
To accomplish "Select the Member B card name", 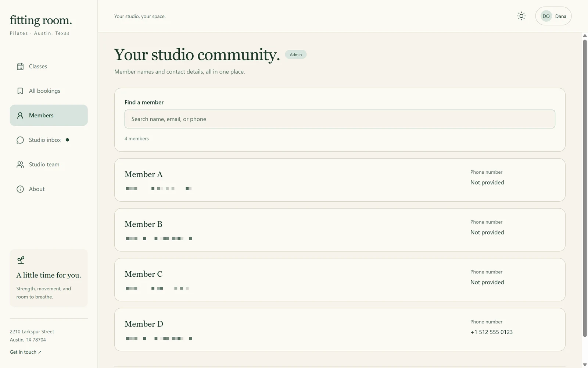I will (x=143, y=224).
